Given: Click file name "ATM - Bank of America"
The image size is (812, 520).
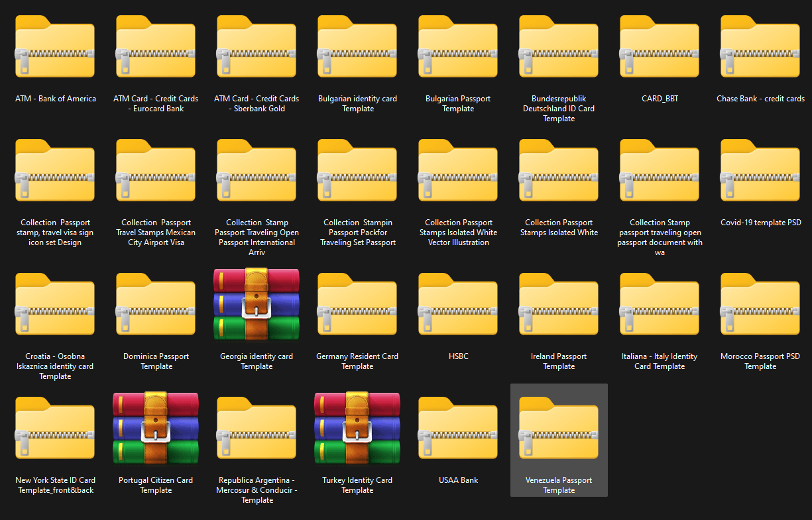Looking at the screenshot, I should pyautogui.click(x=56, y=99).
